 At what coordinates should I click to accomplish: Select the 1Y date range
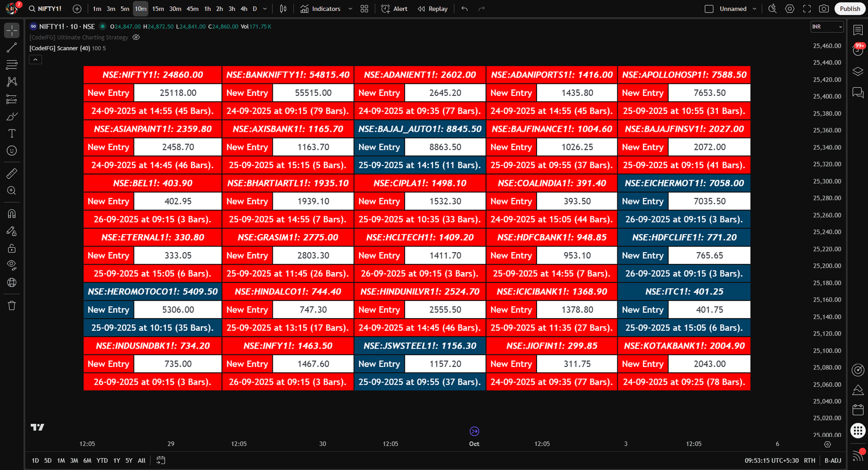(117, 460)
